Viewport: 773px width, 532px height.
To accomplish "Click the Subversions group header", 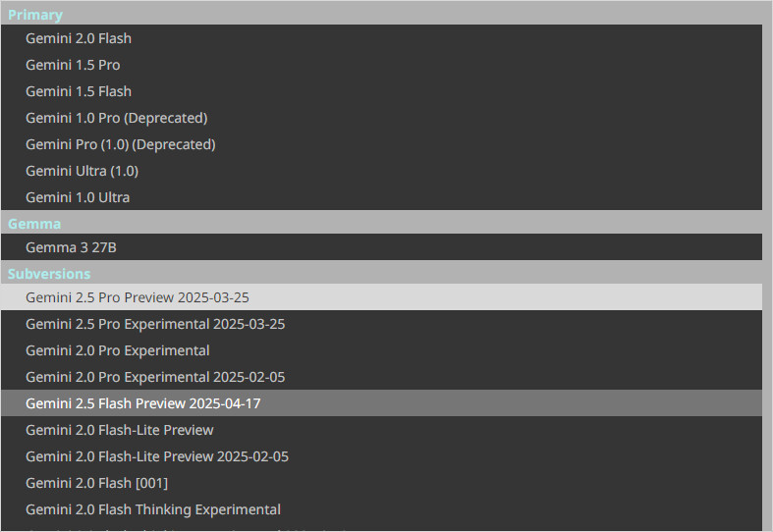I will [49, 274].
